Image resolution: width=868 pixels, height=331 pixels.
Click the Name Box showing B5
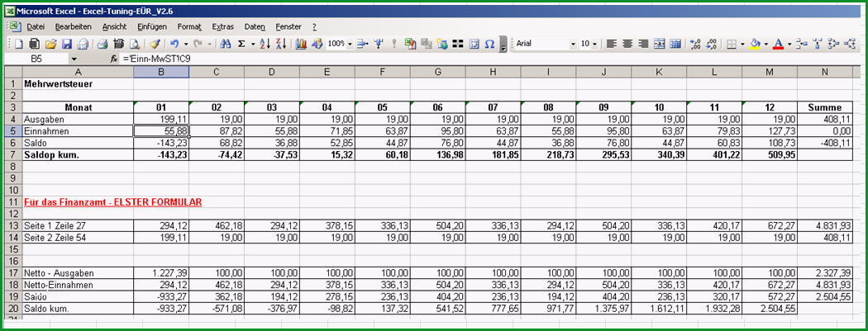37,59
